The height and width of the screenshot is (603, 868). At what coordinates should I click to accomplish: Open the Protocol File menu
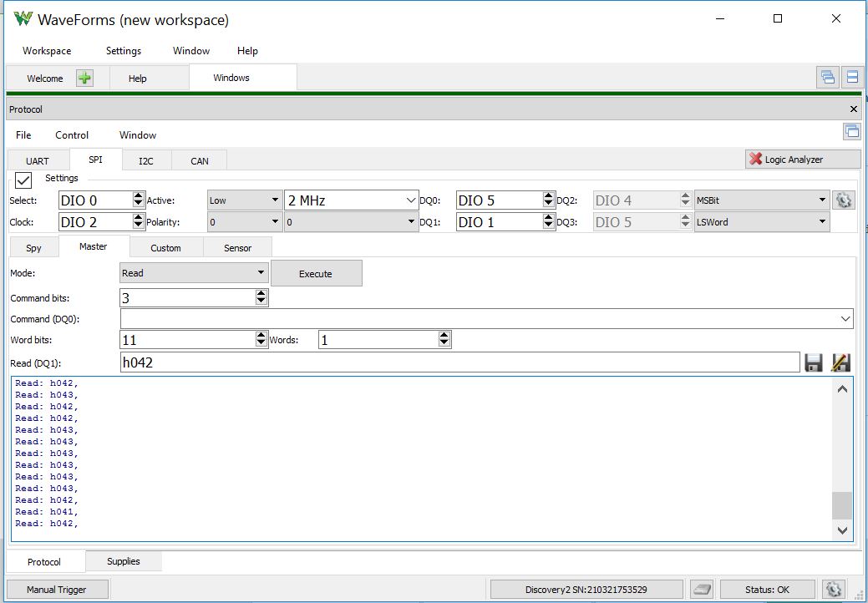point(23,135)
